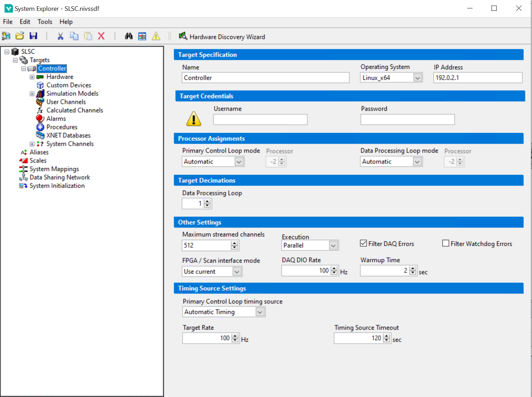Open XNET Databases node
532x397 pixels.
pyautogui.click(x=69, y=135)
